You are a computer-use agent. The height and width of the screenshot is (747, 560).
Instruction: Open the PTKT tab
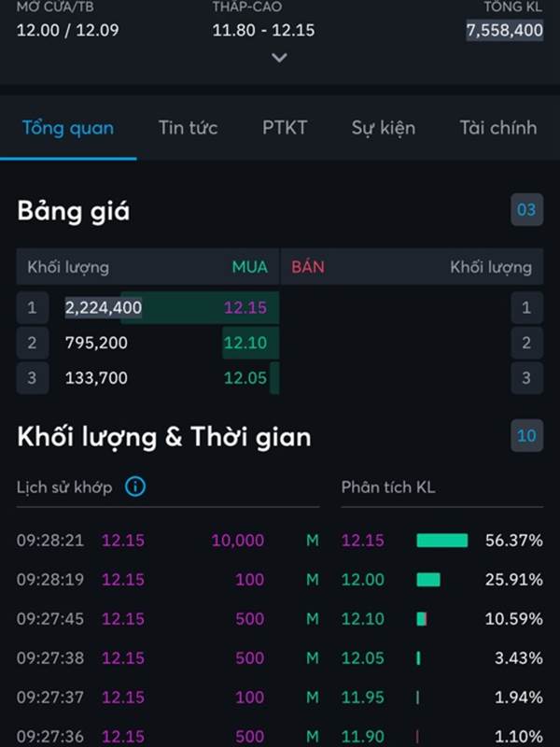pyautogui.click(x=285, y=128)
